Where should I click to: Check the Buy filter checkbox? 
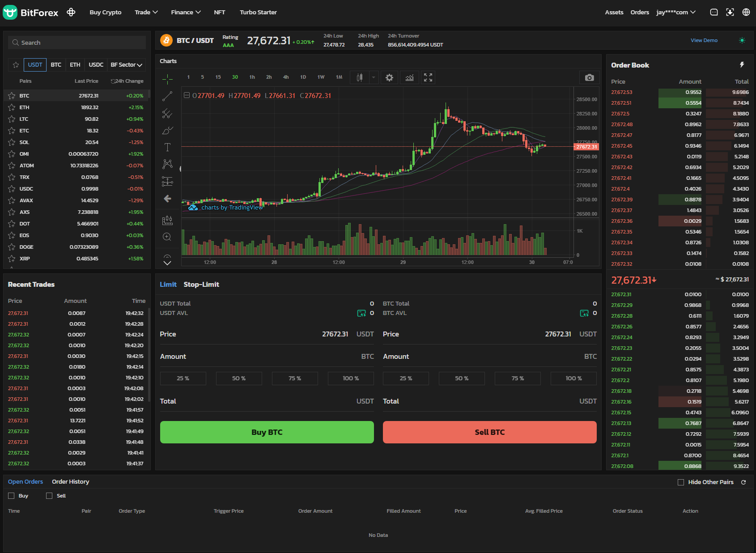[x=11, y=496]
